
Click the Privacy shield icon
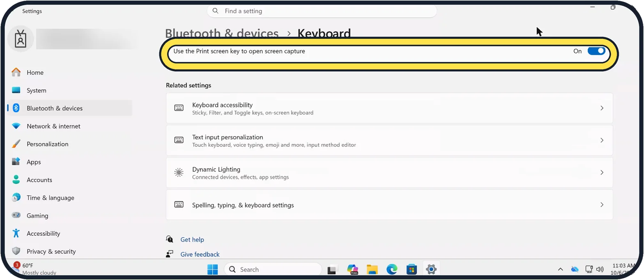click(16, 251)
